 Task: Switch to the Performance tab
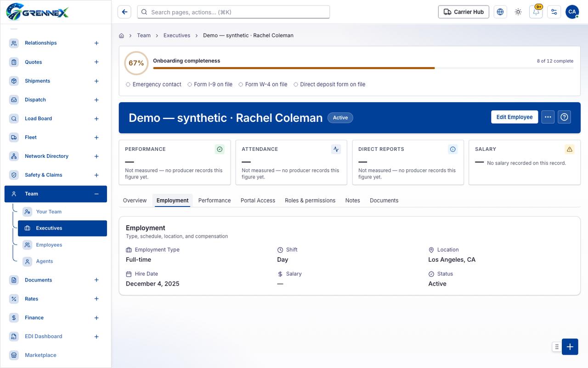215,201
